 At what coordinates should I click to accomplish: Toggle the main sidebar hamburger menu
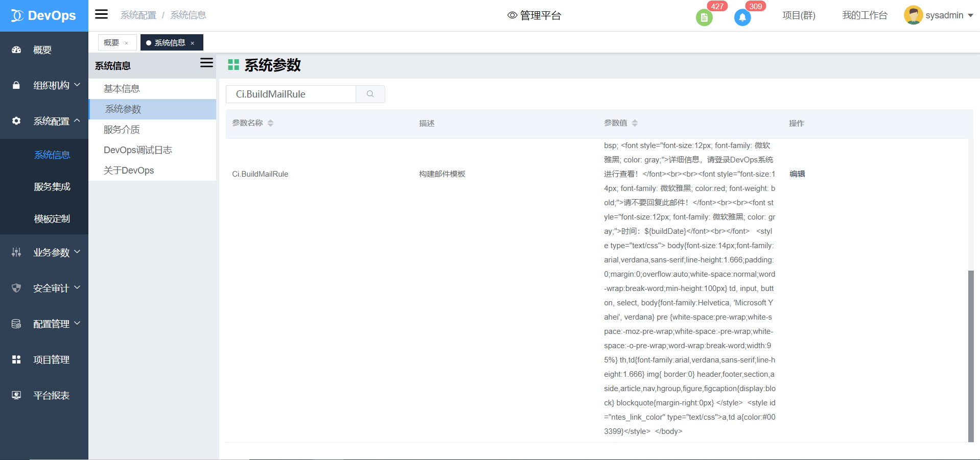point(102,14)
